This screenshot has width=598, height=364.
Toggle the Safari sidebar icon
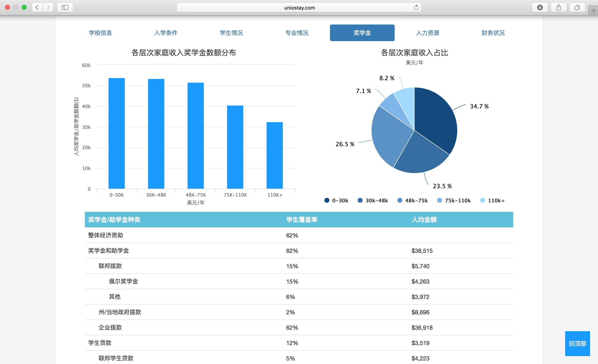pos(65,7)
